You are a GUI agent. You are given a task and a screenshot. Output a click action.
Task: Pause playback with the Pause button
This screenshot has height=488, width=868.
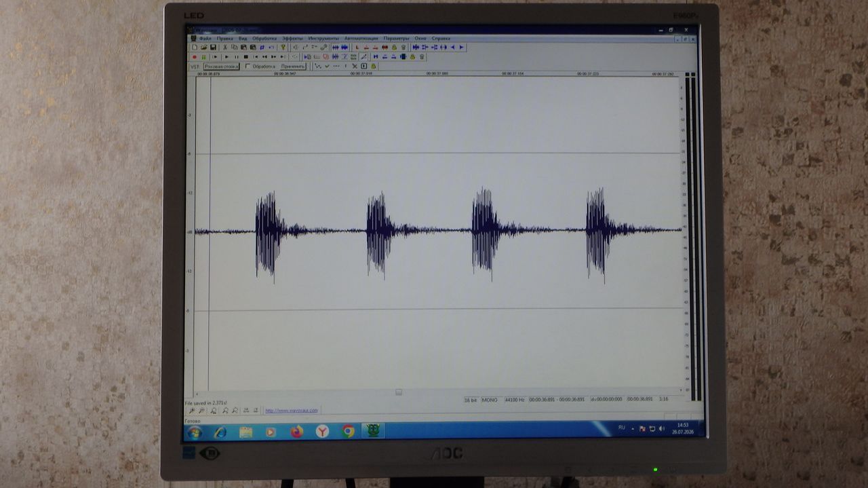(236, 57)
